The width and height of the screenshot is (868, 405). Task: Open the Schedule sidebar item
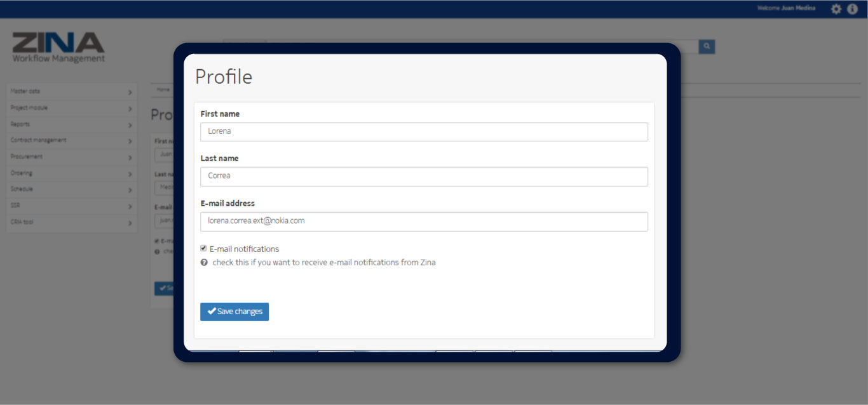click(x=22, y=189)
